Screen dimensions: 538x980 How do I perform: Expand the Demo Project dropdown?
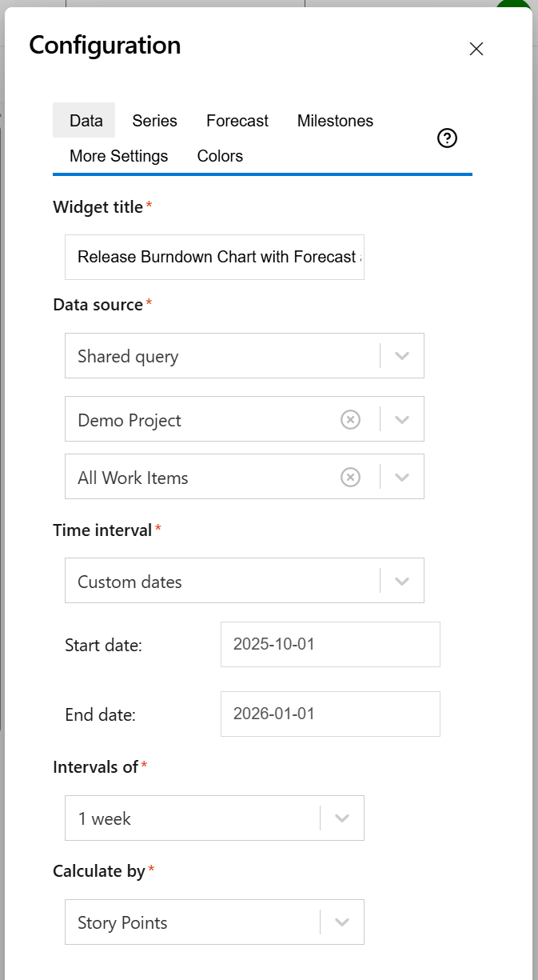pos(401,418)
